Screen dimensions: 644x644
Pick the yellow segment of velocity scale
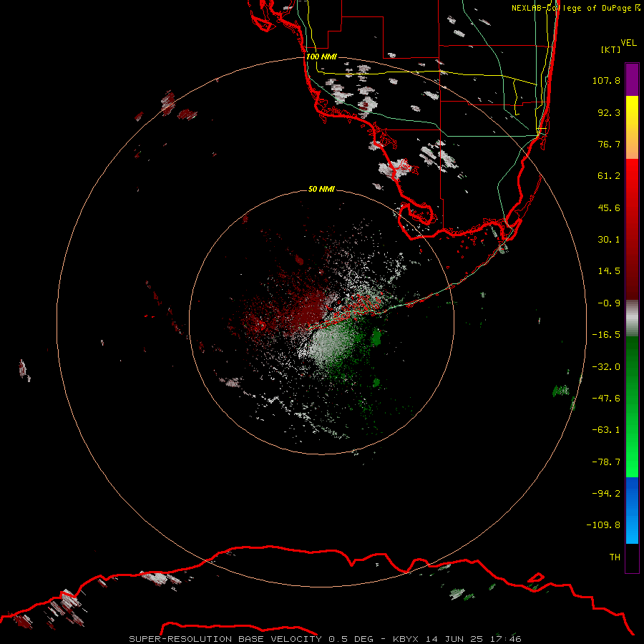(x=632, y=127)
